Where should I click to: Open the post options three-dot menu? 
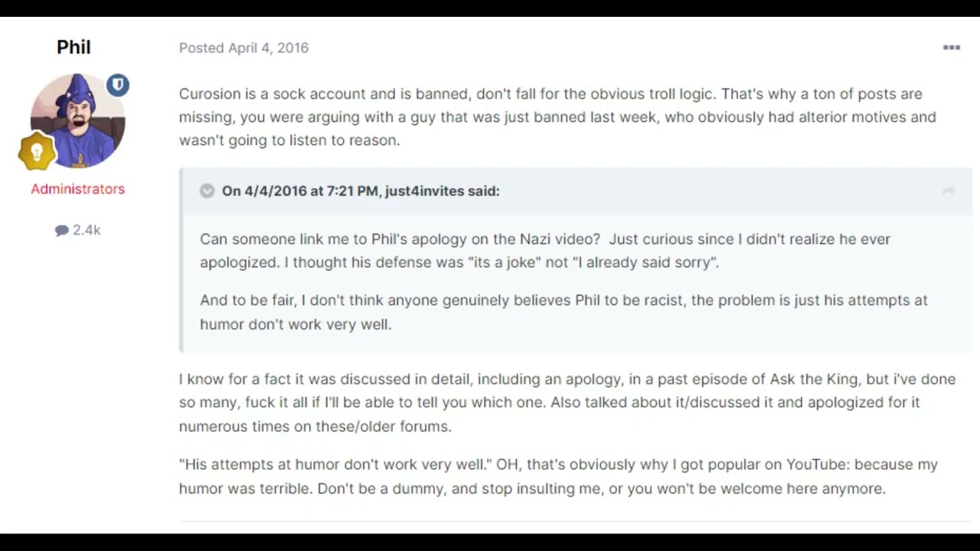pyautogui.click(x=951, y=47)
